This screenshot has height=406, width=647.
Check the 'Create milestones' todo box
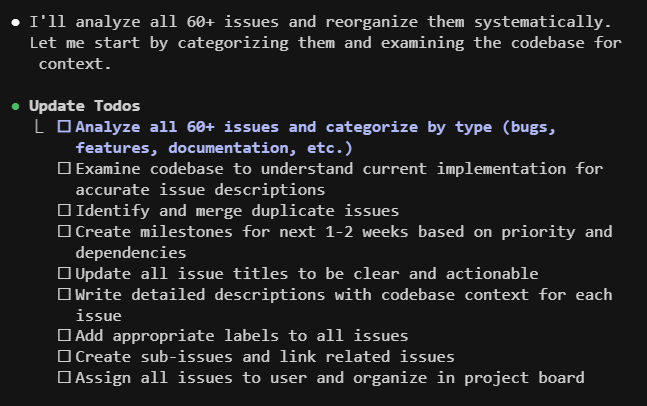[x=64, y=231]
